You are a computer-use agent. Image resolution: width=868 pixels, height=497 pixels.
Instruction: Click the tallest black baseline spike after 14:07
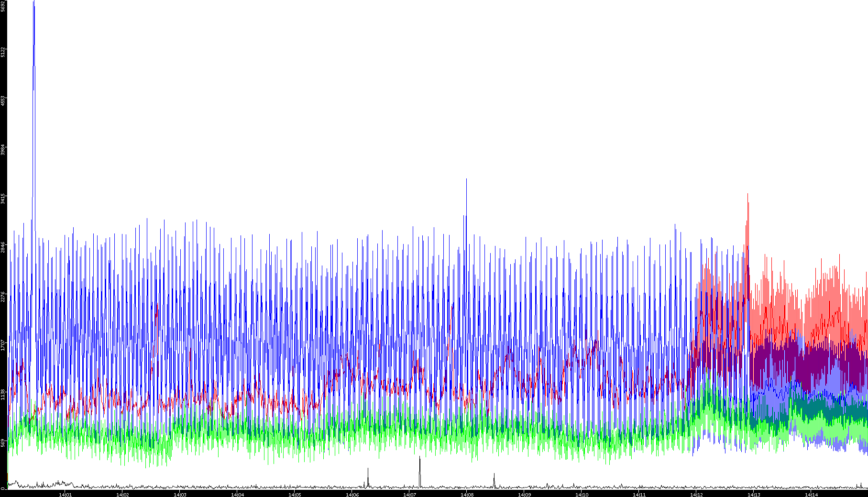click(x=420, y=458)
